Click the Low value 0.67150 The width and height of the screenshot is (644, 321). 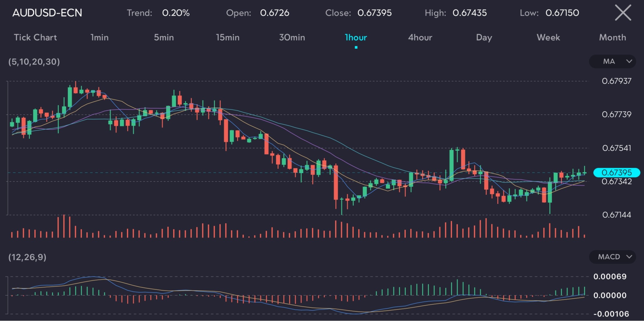tap(562, 13)
